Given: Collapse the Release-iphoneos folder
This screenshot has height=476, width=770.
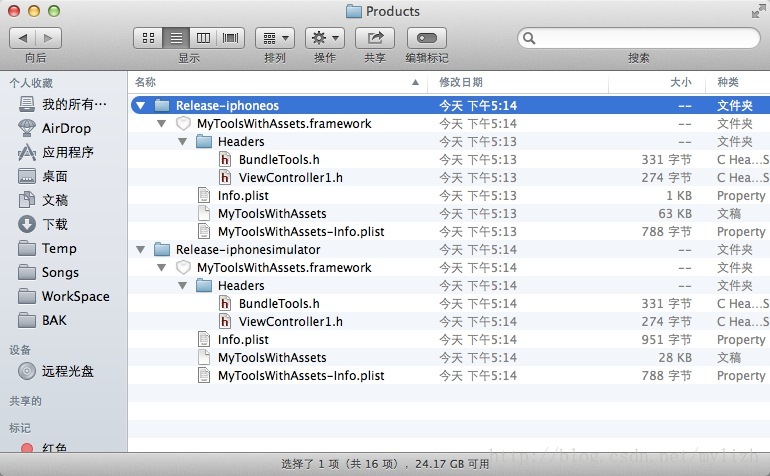Looking at the screenshot, I should pos(141,106).
